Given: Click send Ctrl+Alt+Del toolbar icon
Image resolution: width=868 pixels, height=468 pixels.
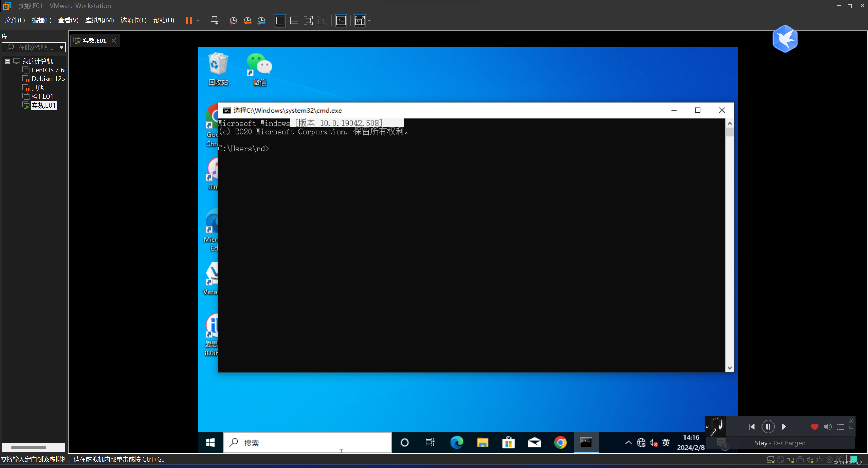Looking at the screenshot, I should point(214,21).
